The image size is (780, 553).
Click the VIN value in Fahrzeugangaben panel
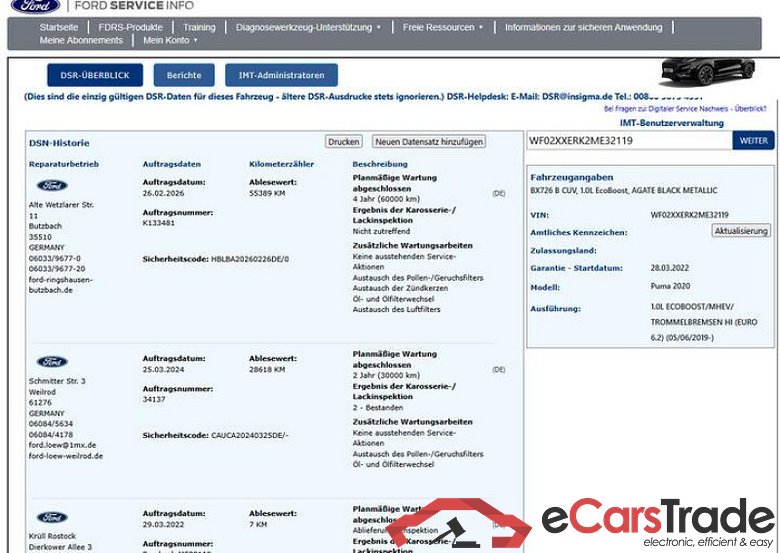pyautogui.click(x=689, y=215)
